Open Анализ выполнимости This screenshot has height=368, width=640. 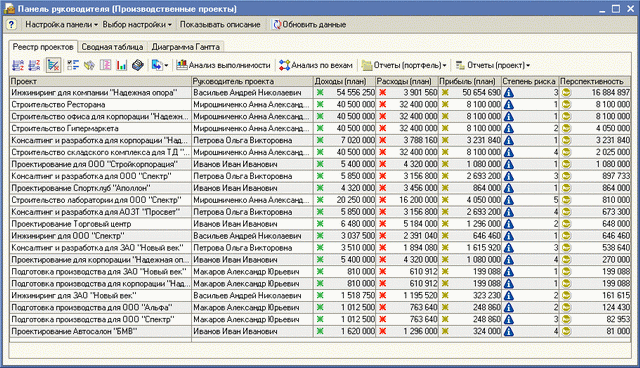223,65
